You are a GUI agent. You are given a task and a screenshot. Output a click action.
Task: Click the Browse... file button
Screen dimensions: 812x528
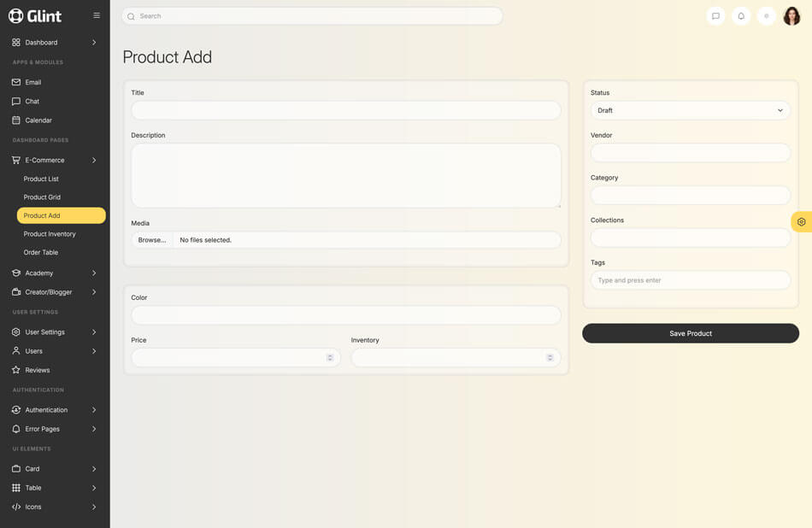click(152, 240)
